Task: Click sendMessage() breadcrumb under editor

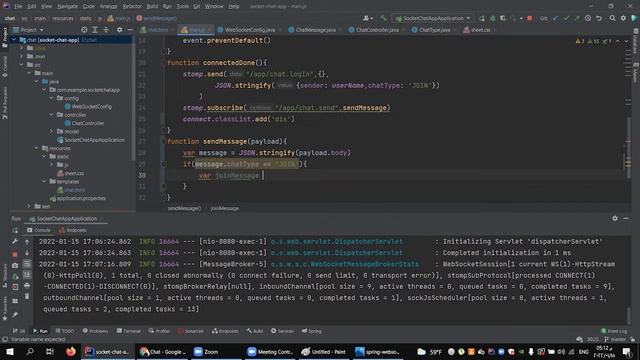Action: [x=184, y=208]
